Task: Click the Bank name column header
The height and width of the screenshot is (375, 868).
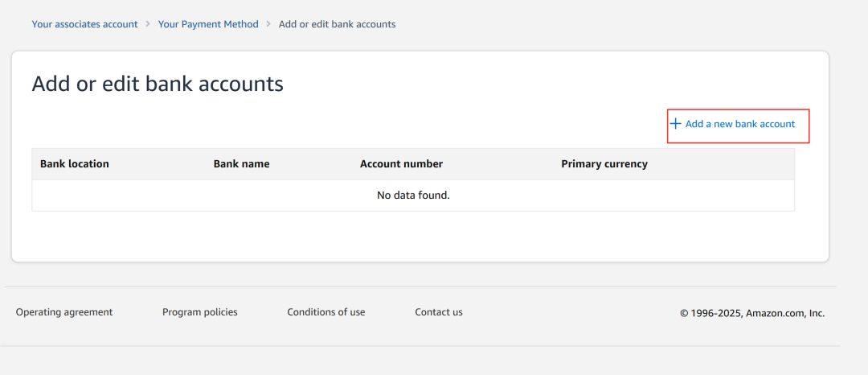Action: click(241, 164)
